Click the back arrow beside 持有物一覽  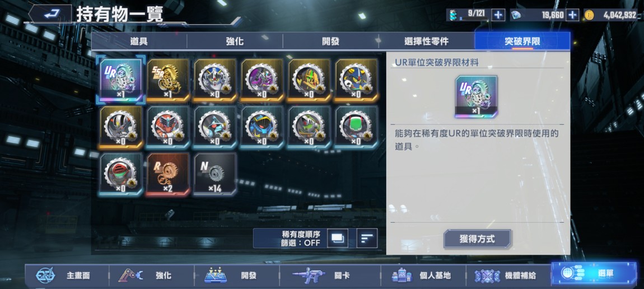pos(50,15)
